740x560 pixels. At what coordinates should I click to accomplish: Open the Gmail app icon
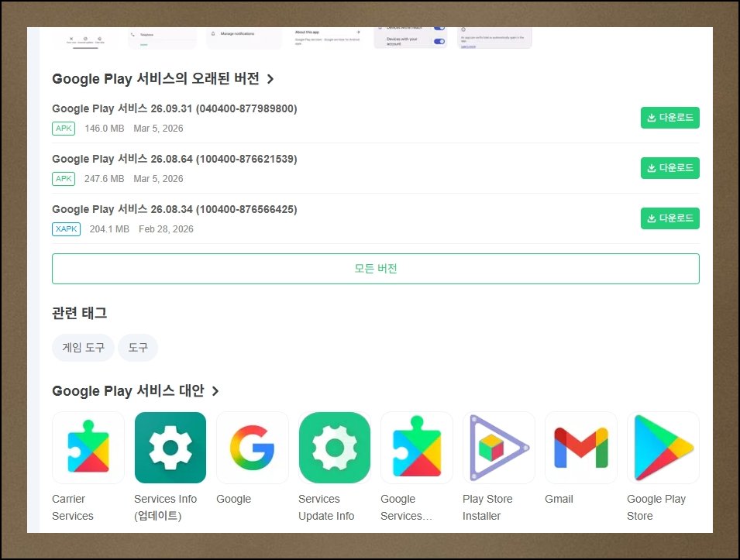tap(581, 447)
